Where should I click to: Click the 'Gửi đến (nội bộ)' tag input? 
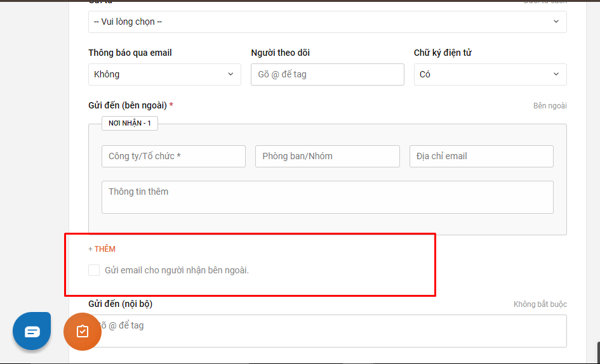328,331
